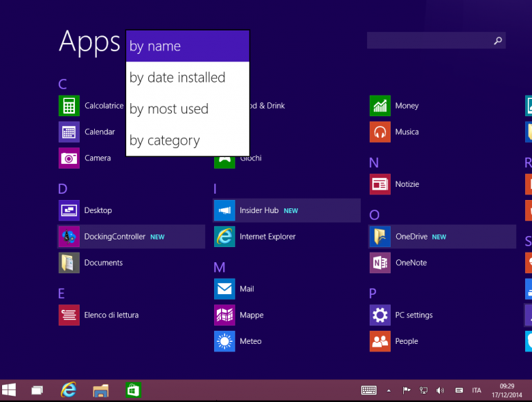This screenshot has width=532, height=402.
Task: Switch the ITA input language
Action: pos(477,390)
